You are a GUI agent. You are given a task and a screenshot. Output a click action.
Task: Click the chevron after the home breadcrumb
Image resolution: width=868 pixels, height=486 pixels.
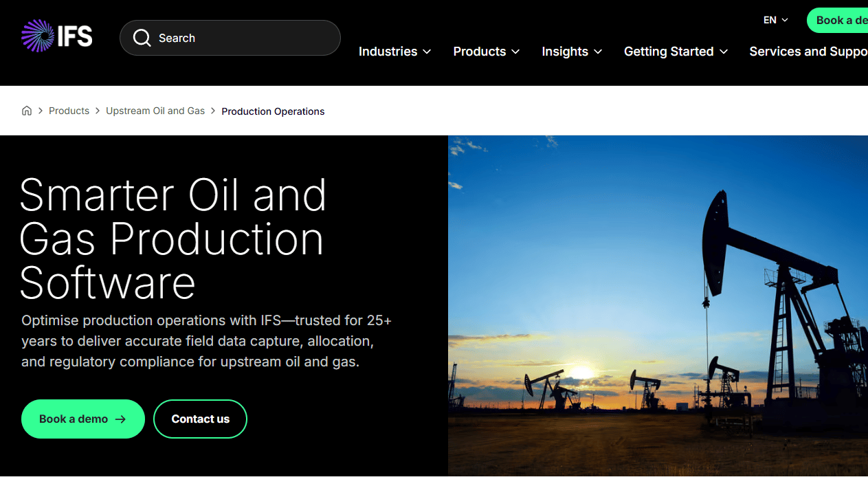pos(41,111)
